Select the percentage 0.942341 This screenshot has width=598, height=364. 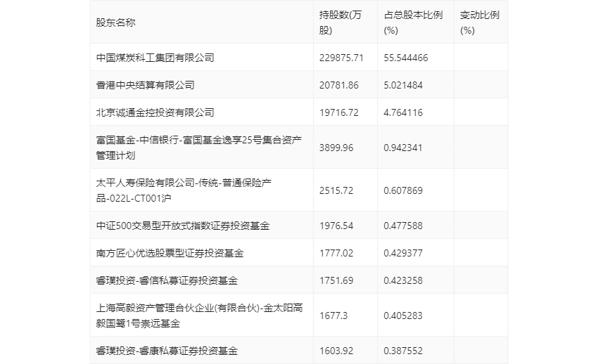403,148
